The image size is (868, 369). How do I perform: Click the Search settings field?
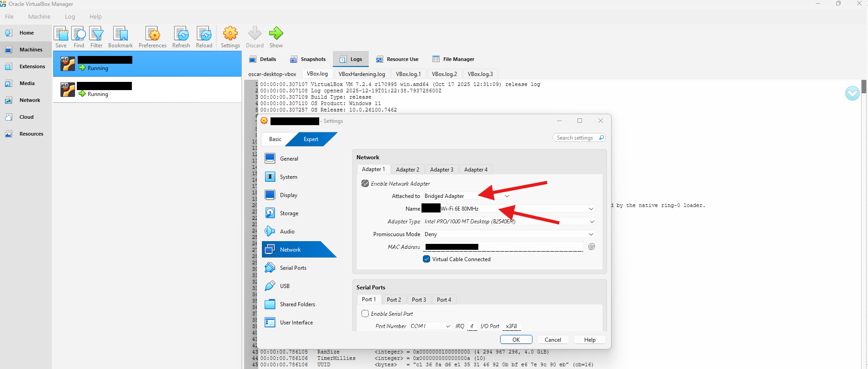[x=579, y=138]
